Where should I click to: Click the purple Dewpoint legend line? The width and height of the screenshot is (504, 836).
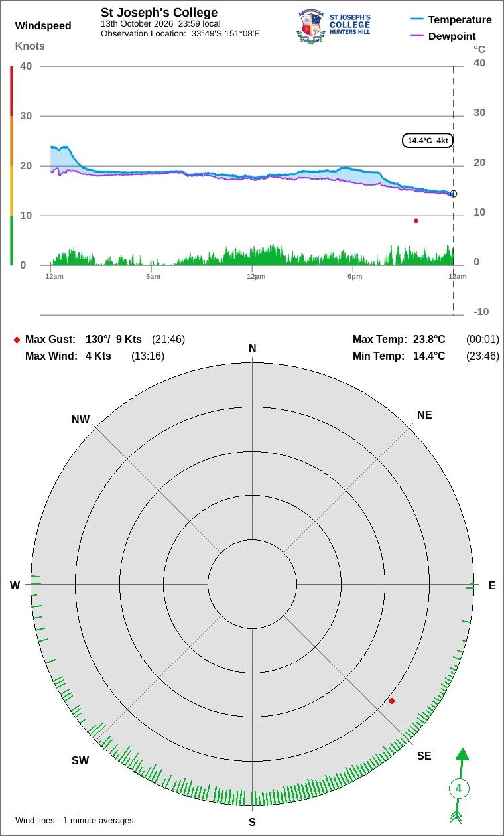tap(417, 36)
